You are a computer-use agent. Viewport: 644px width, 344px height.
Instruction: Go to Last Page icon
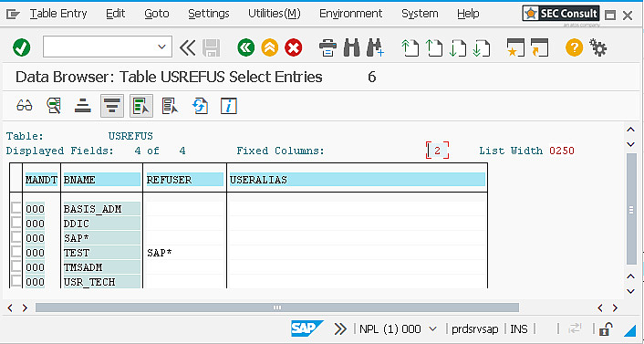pyautogui.click(x=482, y=47)
